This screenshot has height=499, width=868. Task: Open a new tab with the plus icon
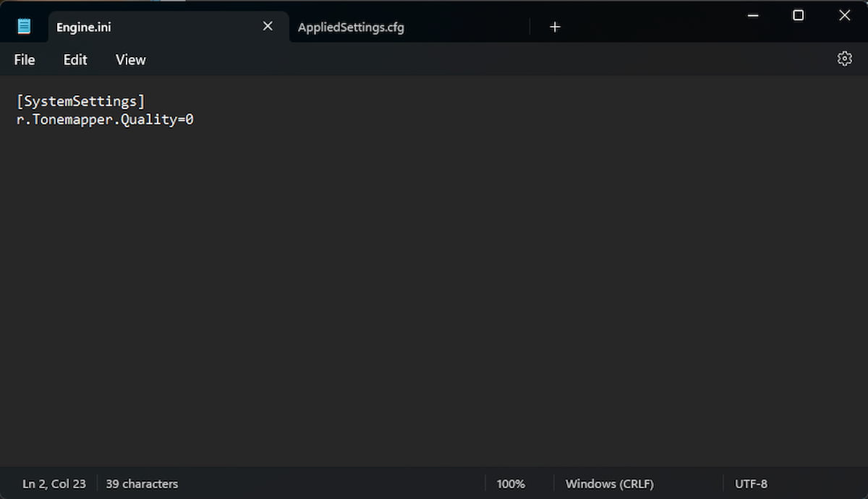tap(555, 27)
